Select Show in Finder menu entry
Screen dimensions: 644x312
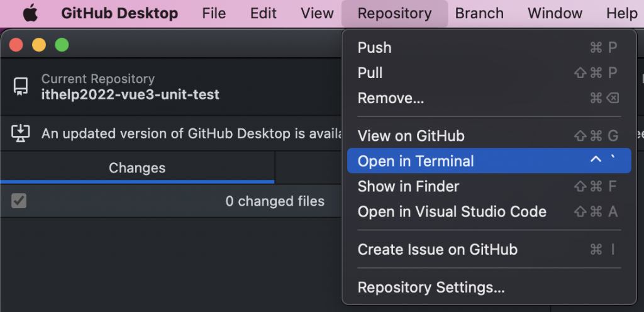408,186
